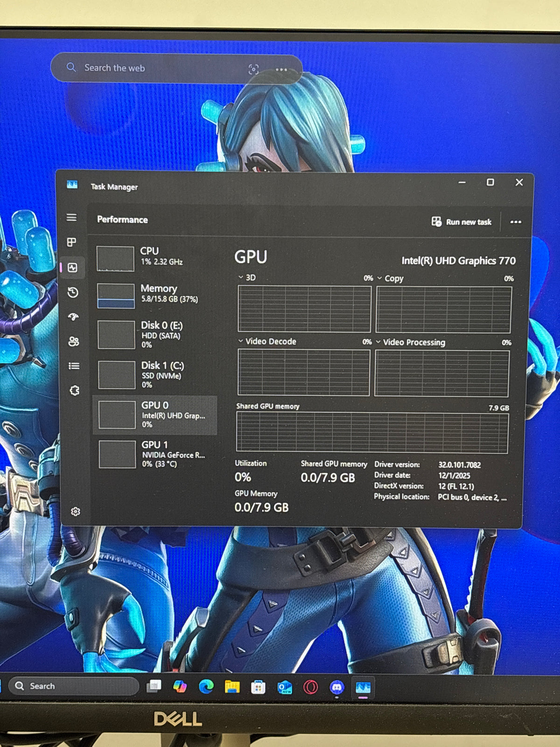The height and width of the screenshot is (747, 560).
Task: Open Outlook from the taskbar
Action: [285, 687]
